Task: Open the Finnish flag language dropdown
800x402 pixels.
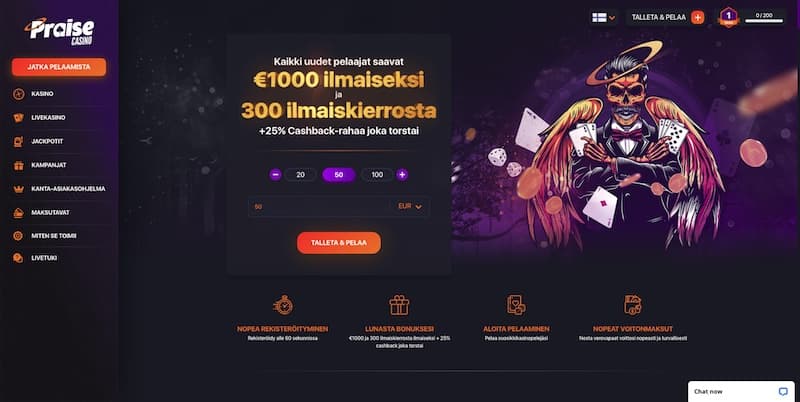Action: [604, 17]
